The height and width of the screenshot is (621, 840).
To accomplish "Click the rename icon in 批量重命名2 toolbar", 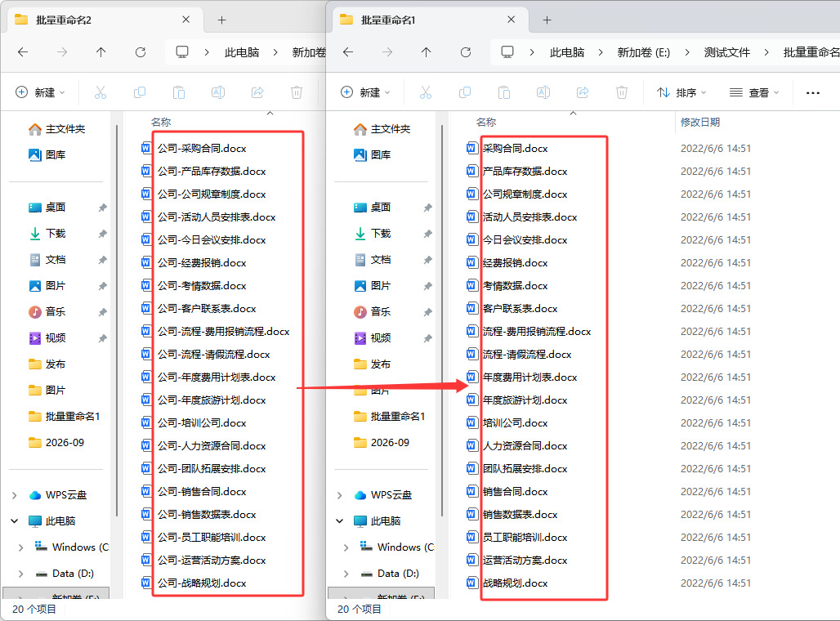I will click(218, 92).
